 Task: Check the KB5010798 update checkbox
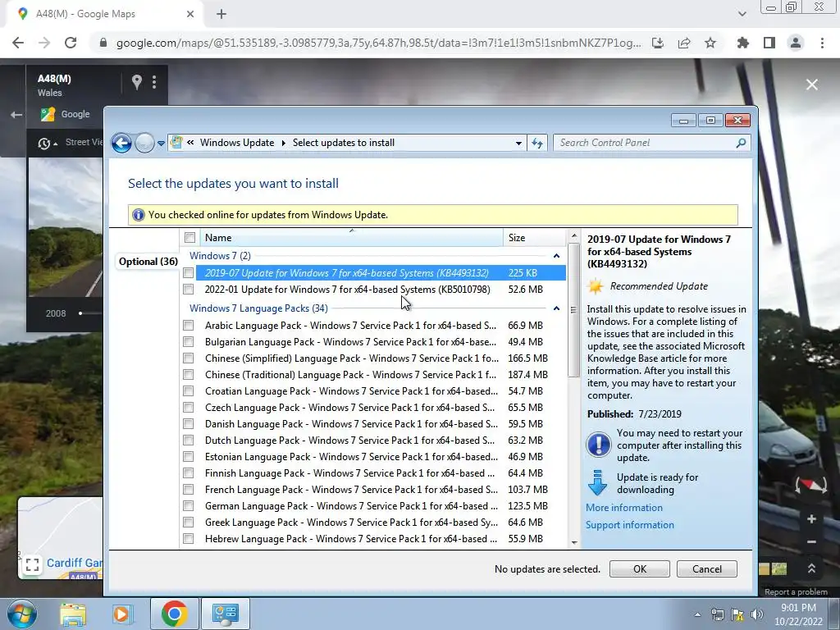(188, 290)
